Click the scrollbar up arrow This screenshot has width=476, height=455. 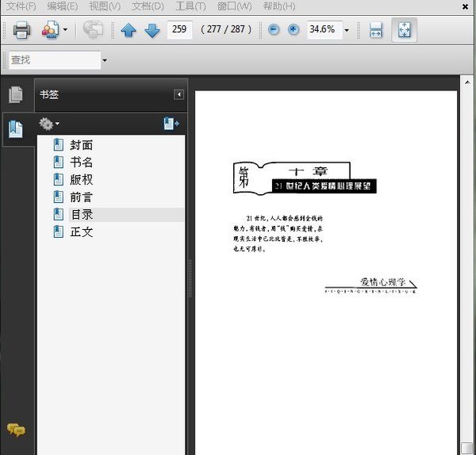tap(467, 82)
